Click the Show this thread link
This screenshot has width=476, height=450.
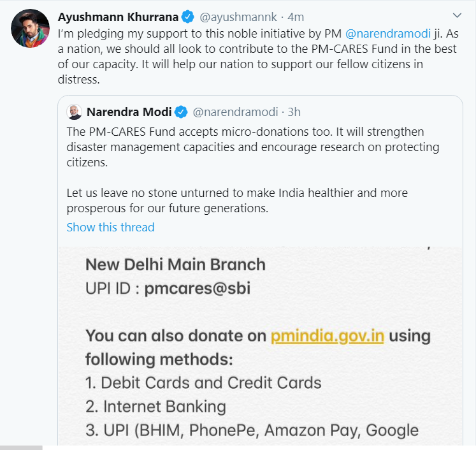[x=110, y=227]
